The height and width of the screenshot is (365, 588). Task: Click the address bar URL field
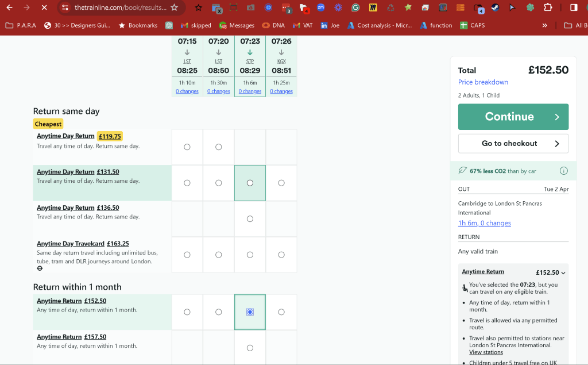[x=120, y=7]
